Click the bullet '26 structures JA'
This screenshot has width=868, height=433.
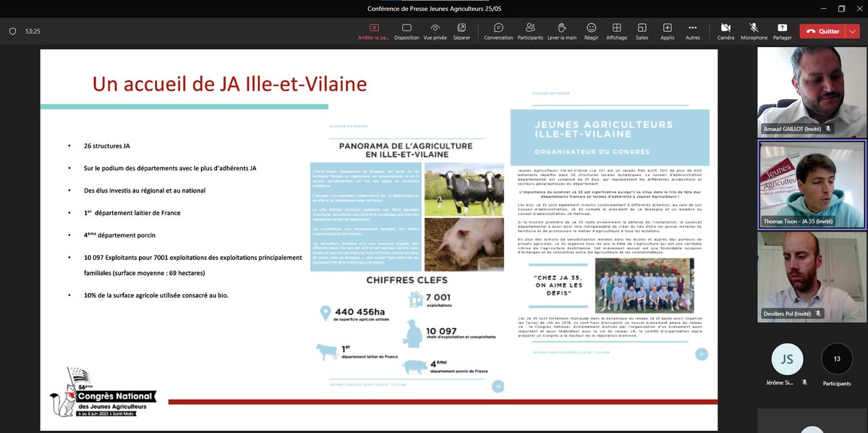[107, 146]
